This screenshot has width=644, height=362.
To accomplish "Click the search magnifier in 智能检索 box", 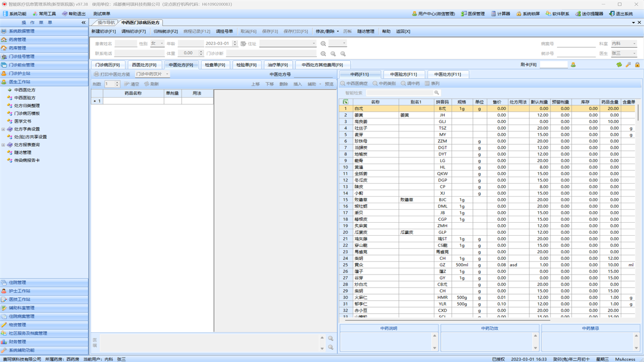I will pyautogui.click(x=437, y=93).
